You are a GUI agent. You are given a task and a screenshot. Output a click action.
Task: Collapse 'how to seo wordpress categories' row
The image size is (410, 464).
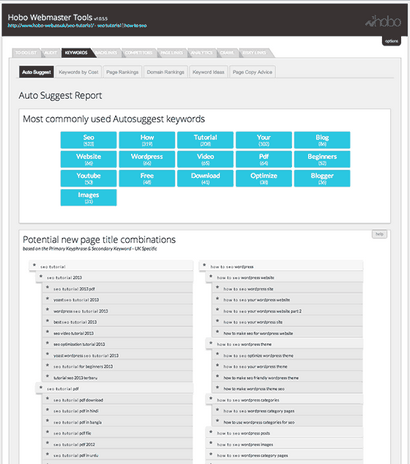284,400
